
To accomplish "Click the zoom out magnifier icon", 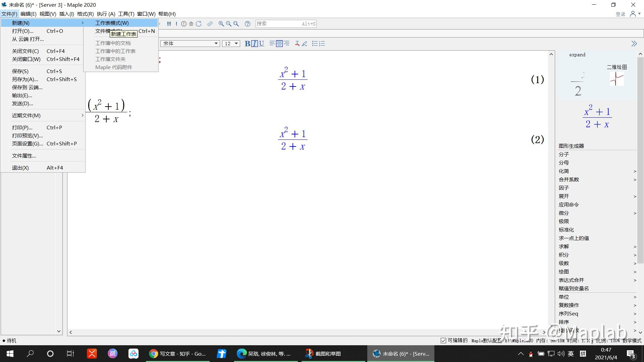I will pyautogui.click(x=228, y=24).
